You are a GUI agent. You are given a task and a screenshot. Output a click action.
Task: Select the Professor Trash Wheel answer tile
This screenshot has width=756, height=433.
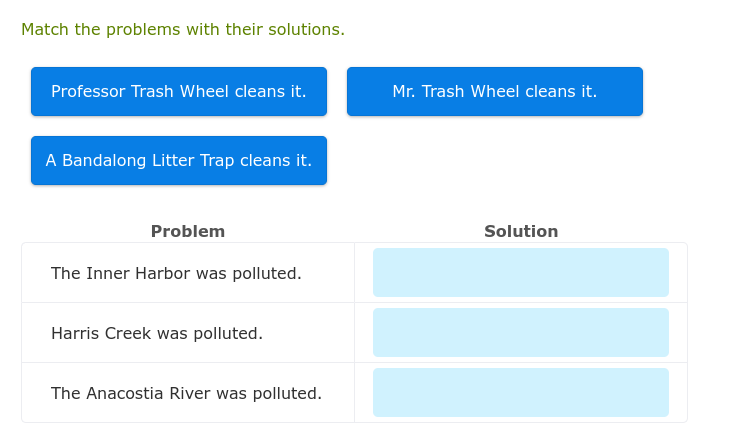click(179, 92)
